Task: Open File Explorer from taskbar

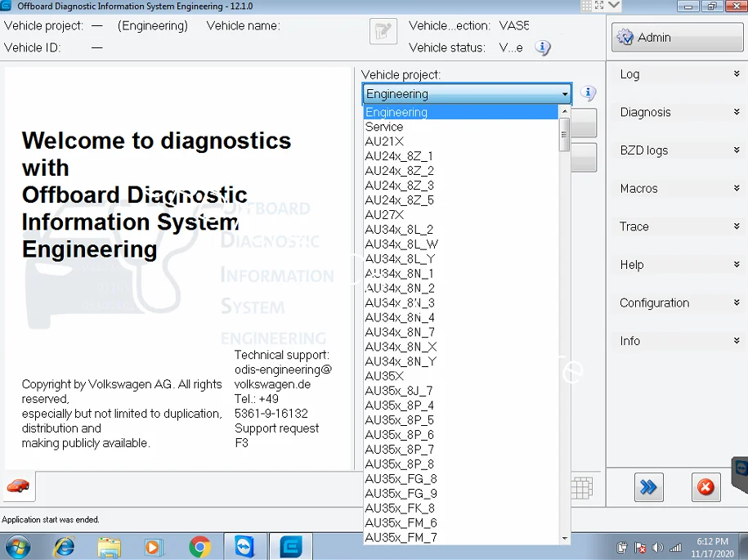Action: tap(110, 547)
